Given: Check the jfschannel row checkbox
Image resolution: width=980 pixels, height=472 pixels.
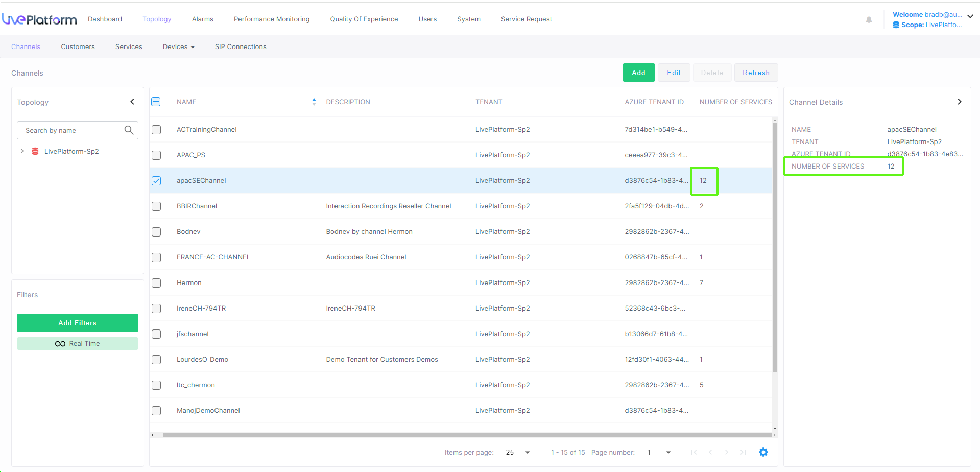Looking at the screenshot, I should [x=156, y=334].
